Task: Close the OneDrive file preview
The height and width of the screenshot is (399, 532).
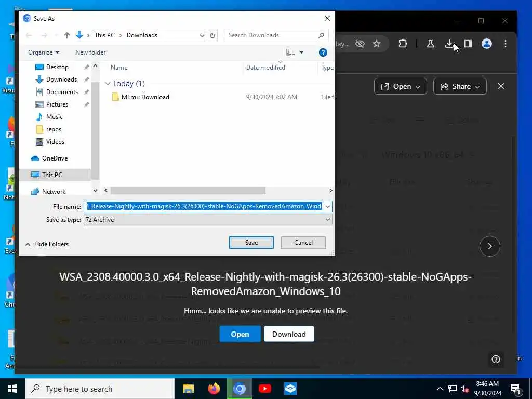Action: [x=501, y=86]
